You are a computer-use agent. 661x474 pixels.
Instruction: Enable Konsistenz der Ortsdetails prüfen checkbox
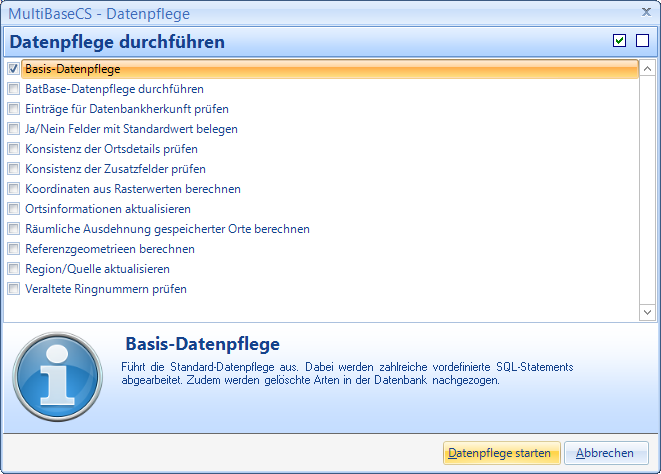[13, 149]
